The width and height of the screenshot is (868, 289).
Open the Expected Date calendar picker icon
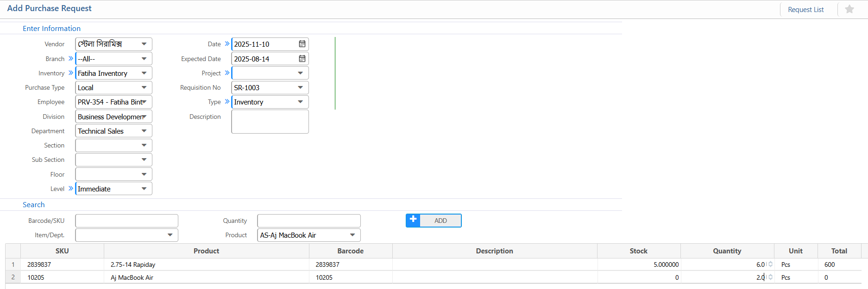(x=302, y=59)
